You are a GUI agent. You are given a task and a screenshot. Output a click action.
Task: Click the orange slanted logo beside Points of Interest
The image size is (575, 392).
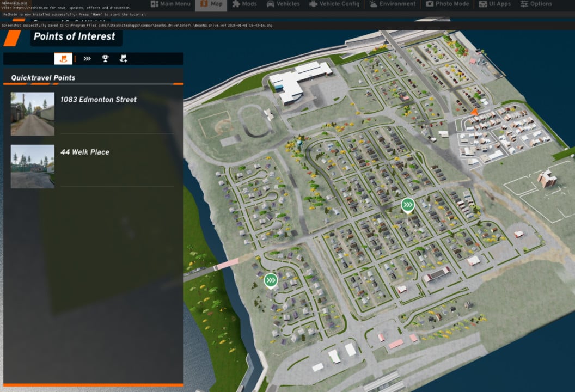(12, 38)
